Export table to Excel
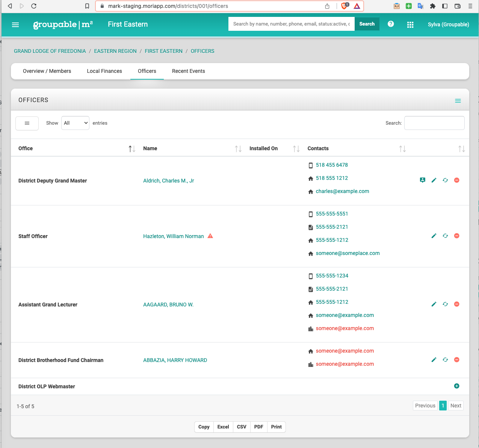The width and height of the screenshot is (479, 448). (223, 427)
